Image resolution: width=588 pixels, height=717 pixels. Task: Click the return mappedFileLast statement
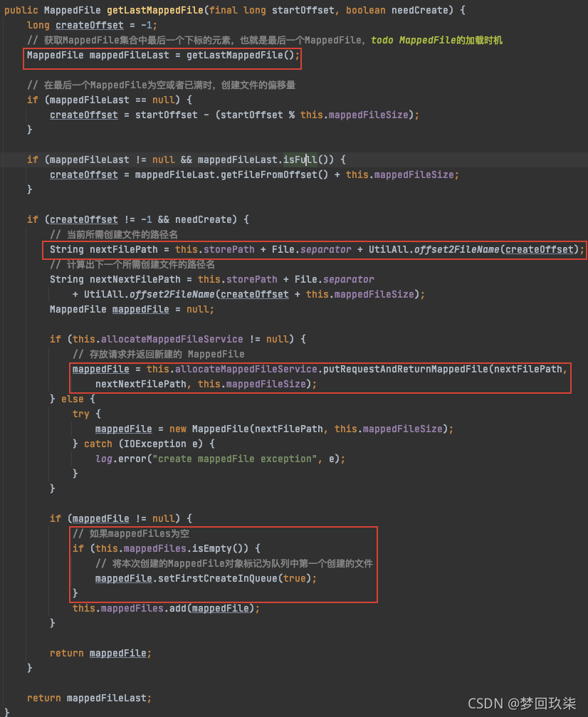89,698
